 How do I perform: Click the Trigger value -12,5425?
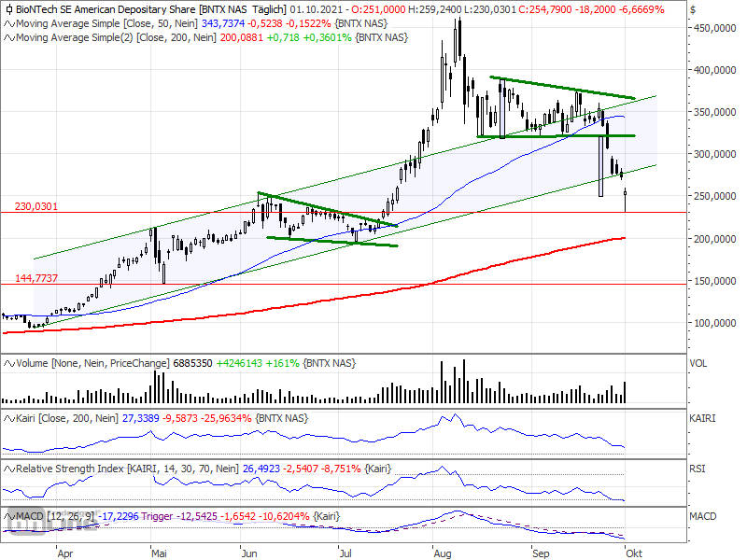[197, 517]
